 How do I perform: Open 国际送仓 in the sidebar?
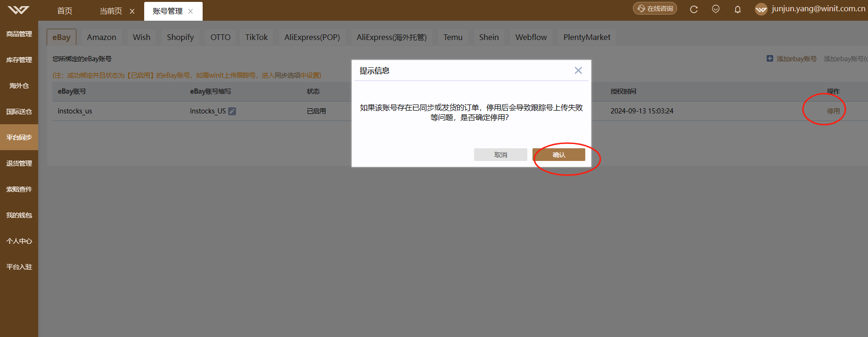pos(19,112)
